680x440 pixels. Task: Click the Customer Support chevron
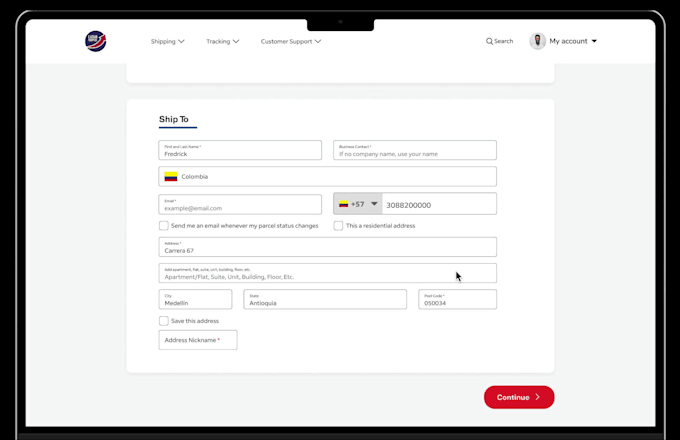click(318, 41)
